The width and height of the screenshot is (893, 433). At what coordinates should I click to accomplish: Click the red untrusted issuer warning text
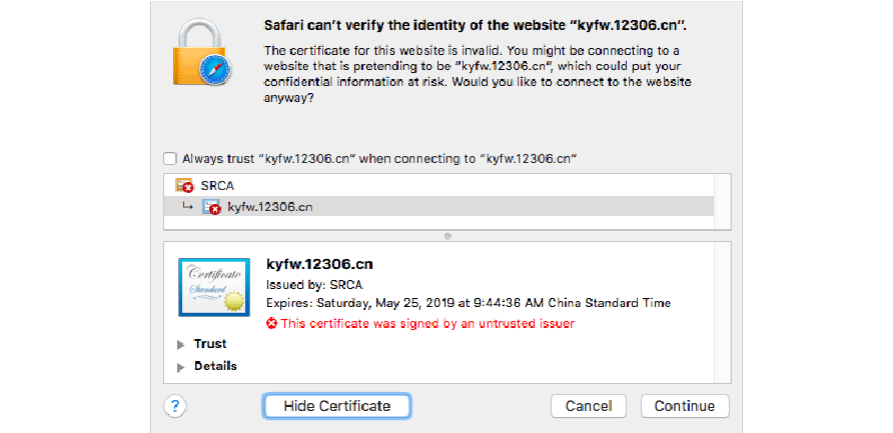pos(427,324)
